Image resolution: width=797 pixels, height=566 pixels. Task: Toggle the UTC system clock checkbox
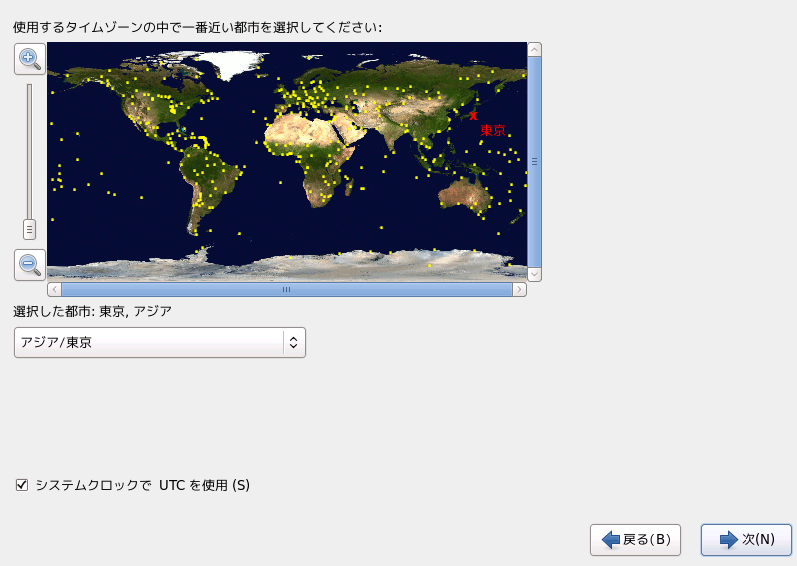click(22, 485)
